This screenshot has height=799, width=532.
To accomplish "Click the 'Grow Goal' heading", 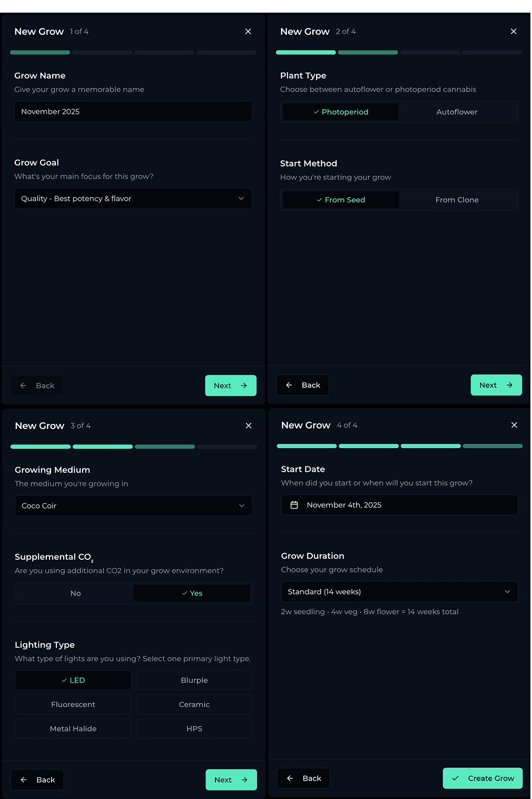I will [37, 163].
